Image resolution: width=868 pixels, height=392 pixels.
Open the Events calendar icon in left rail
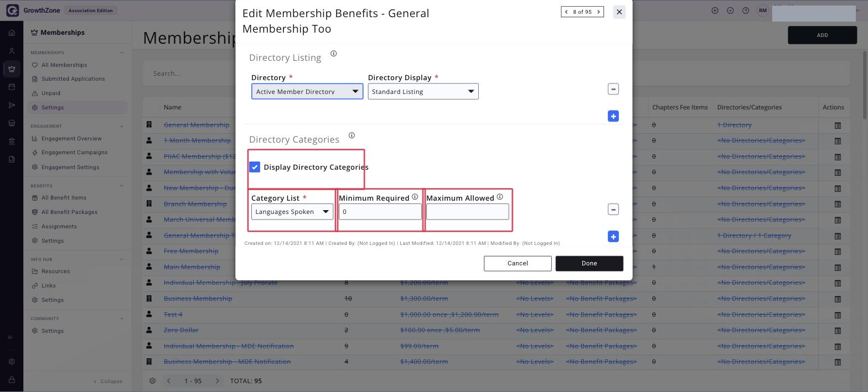tap(12, 87)
